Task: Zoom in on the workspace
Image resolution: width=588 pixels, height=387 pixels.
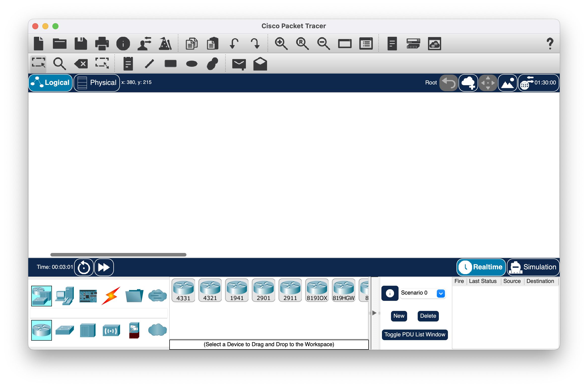Action: point(281,44)
